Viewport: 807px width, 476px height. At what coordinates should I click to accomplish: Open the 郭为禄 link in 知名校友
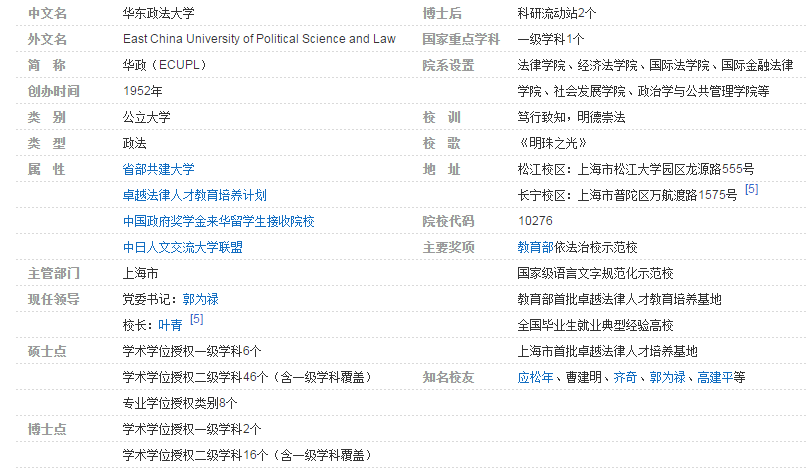point(668,377)
